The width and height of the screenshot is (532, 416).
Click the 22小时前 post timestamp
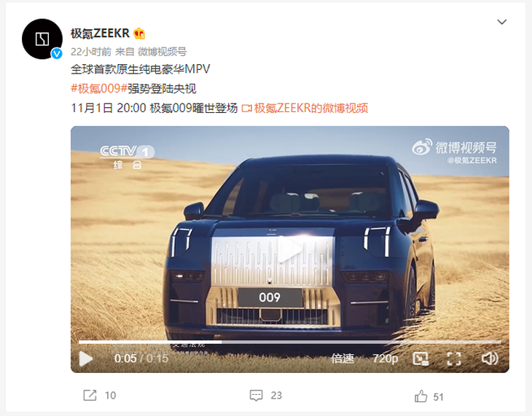(91, 52)
